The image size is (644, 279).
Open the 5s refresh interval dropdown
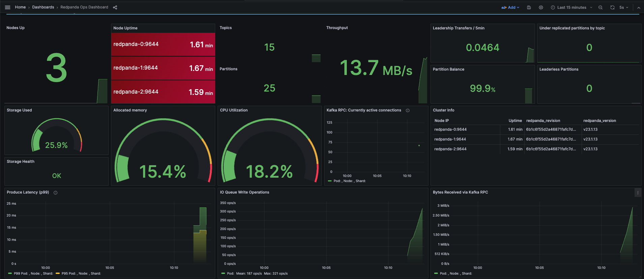(x=624, y=7)
